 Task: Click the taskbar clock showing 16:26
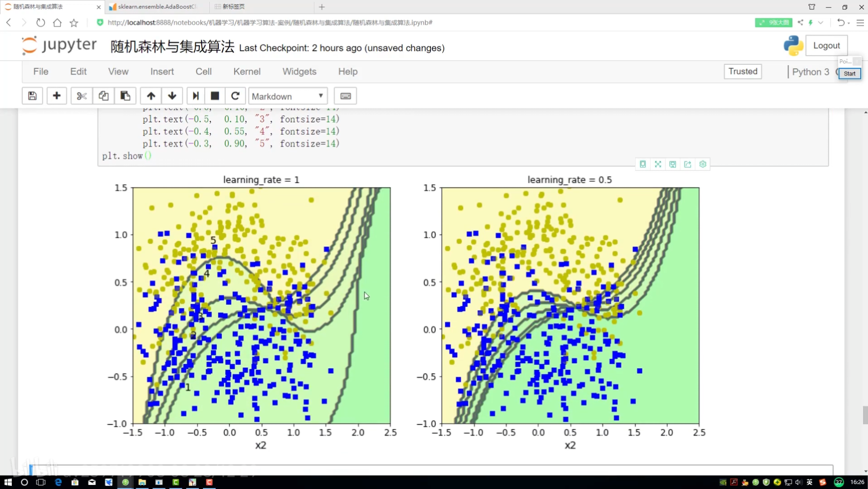(857, 482)
